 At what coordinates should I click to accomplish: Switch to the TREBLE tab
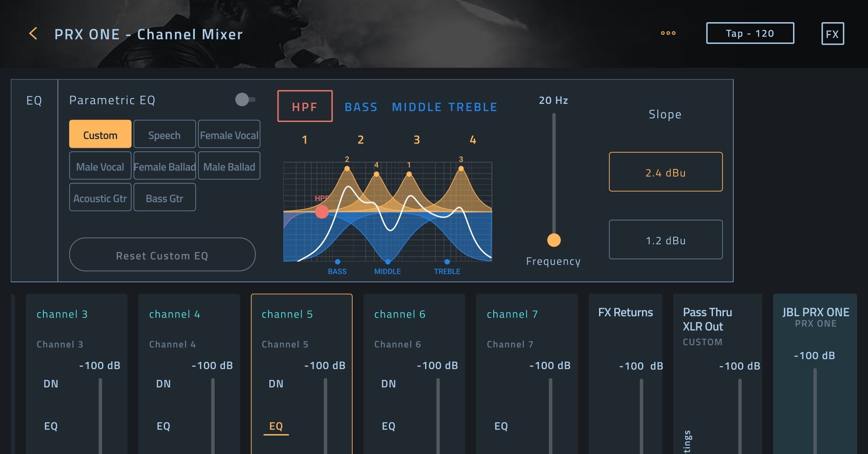(473, 107)
